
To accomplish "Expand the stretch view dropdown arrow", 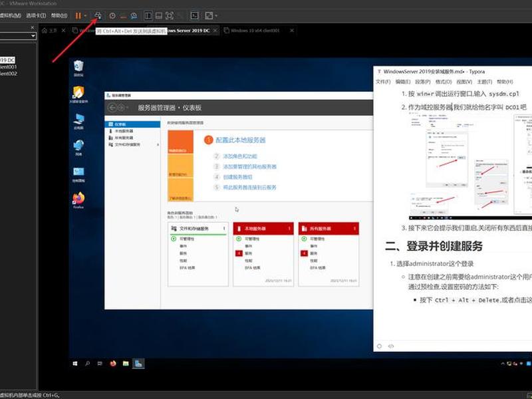I will [x=216, y=15].
